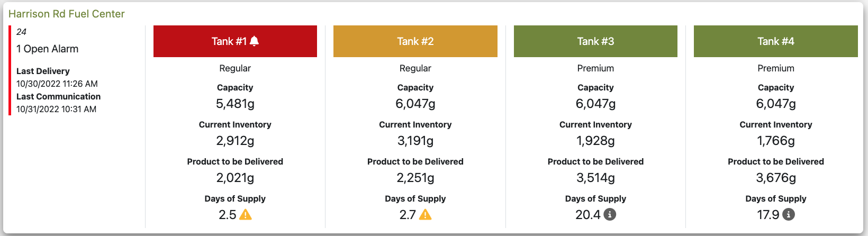
Task: Click Tank #2 capacity value 6,047g
Action: coord(415,104)
